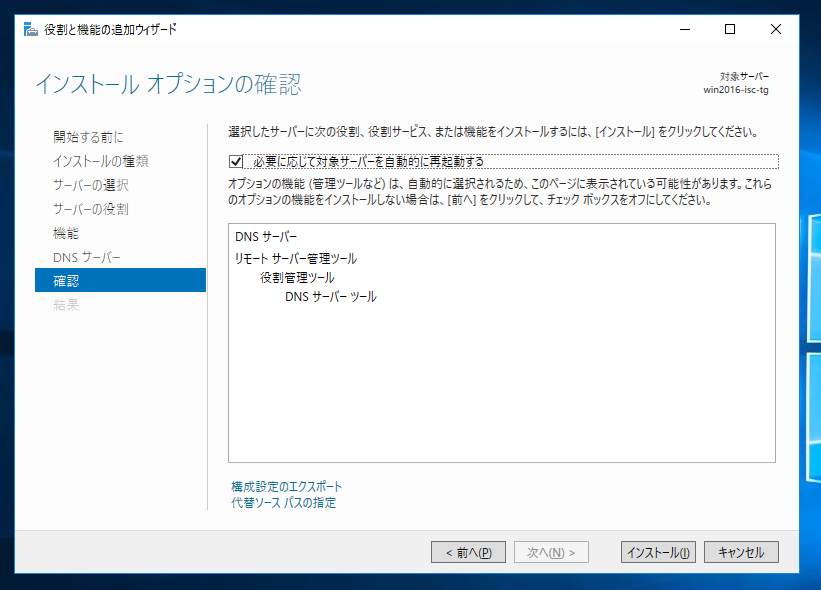Click the キャンセル button
This screenshot has height=590, width=821.
741,552
